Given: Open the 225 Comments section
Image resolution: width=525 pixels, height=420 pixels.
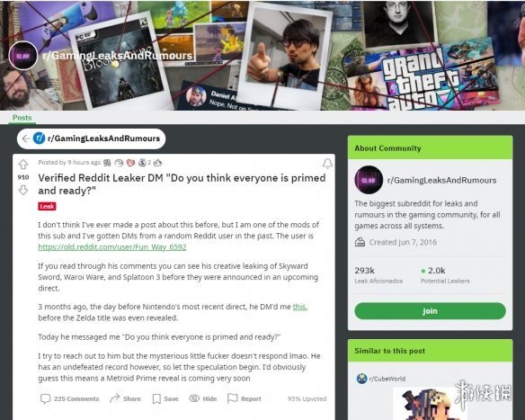Looking at the screenshot, I should coord(69,398).
